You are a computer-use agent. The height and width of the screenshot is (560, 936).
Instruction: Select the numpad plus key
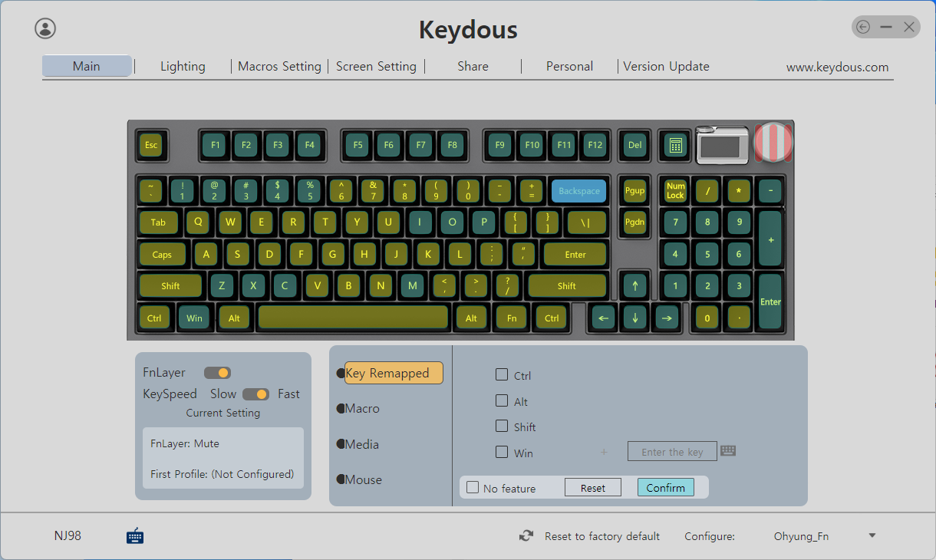770,239
